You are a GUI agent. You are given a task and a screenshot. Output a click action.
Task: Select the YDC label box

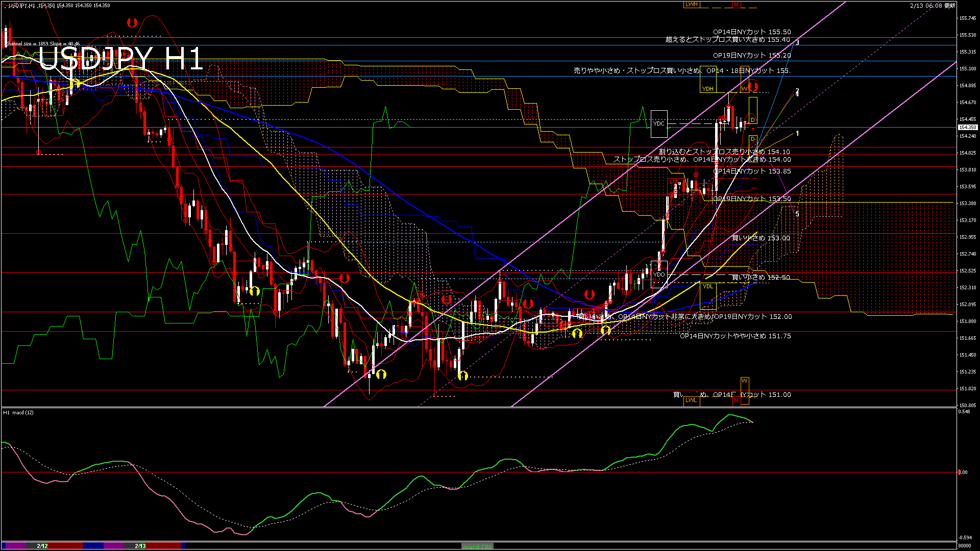point(659,123)
